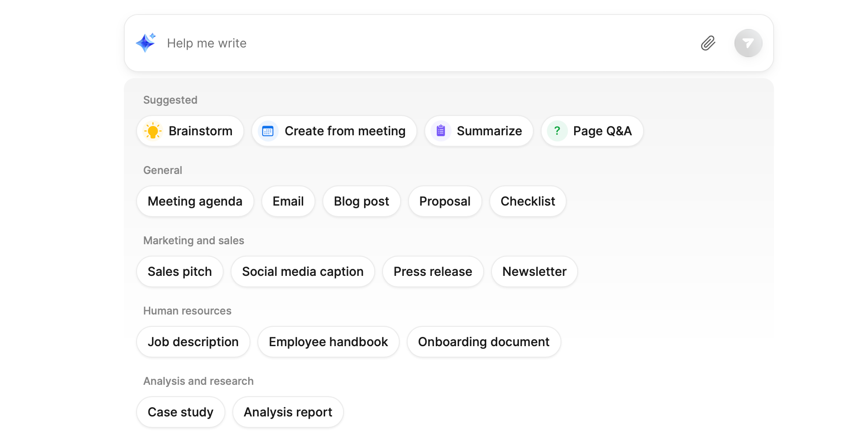Screen dimensions: 868x434
Task: Choose the Sales pitch option
Action: click(x=180, y=271)
